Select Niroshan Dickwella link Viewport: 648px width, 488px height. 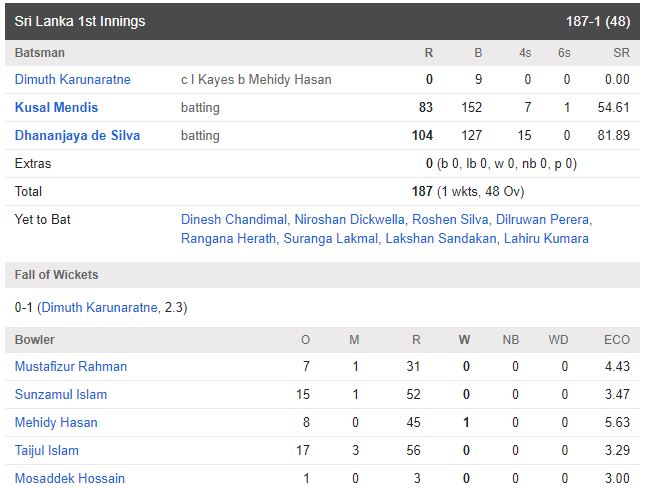tap(349, 219)
